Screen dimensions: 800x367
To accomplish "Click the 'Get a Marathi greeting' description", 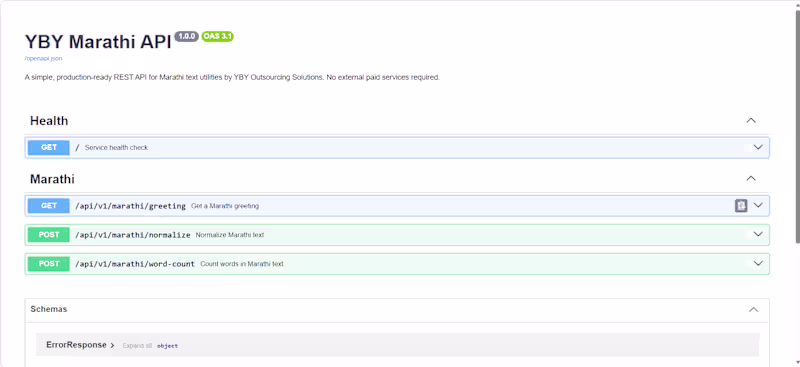I will point(225,206).
